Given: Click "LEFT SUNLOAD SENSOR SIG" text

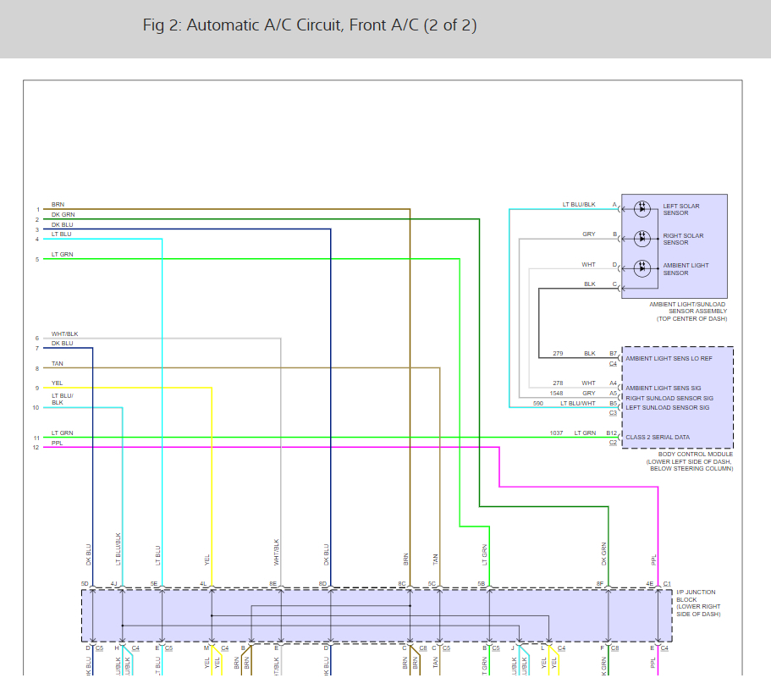Looking at the screenshot, I should point(667,408).
